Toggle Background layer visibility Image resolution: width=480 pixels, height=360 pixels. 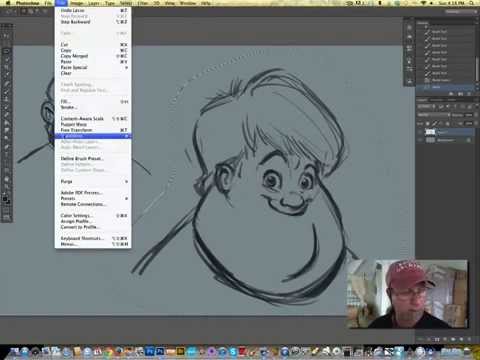(x=420, y=140)
